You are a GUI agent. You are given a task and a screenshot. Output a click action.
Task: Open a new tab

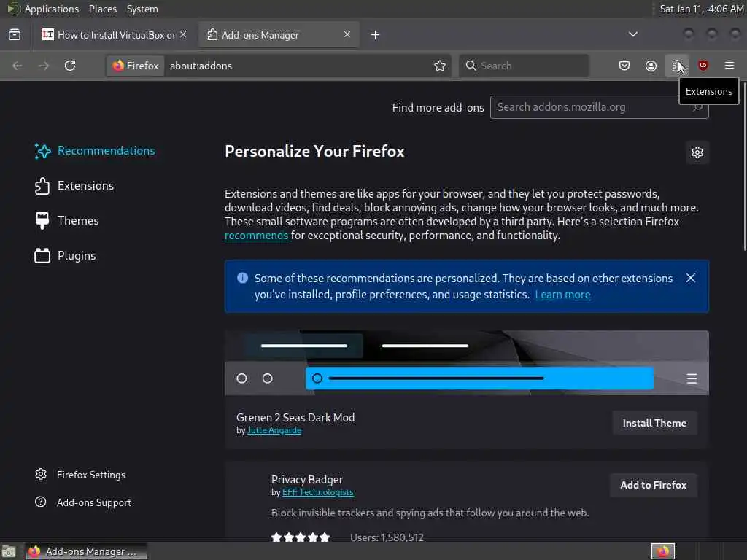point(376,35)
